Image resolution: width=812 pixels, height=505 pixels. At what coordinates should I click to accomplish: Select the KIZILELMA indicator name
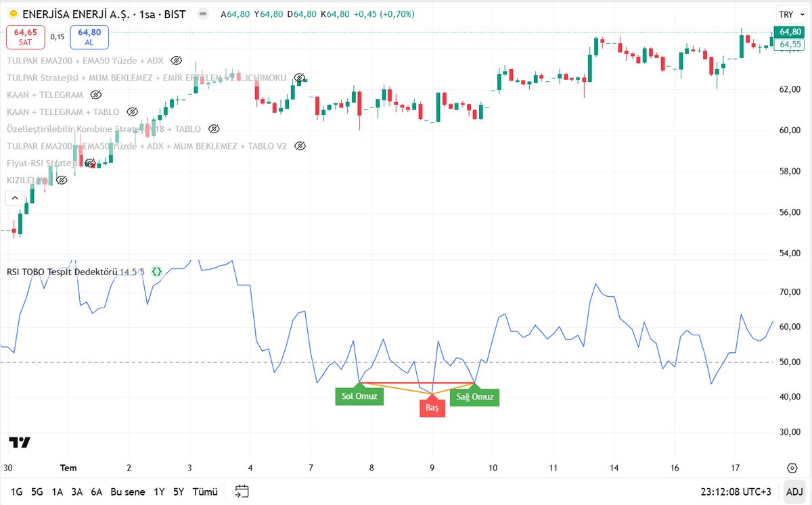(28, 180)
